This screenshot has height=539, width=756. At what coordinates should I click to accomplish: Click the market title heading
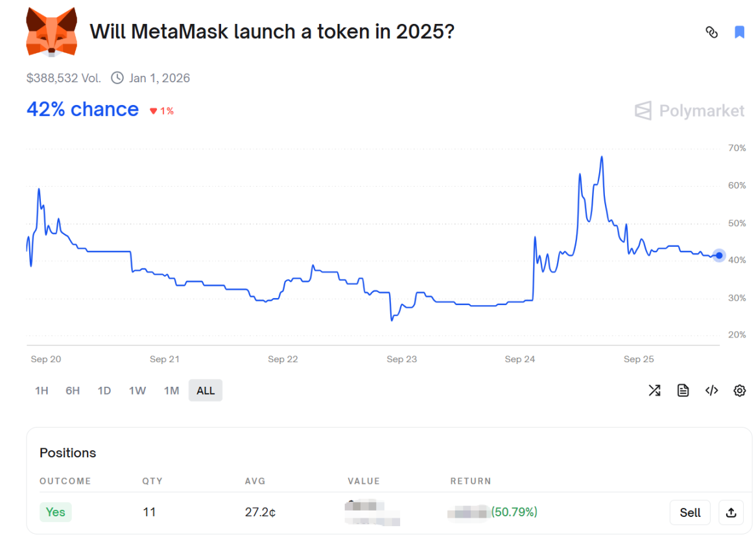tap(272, 31)
